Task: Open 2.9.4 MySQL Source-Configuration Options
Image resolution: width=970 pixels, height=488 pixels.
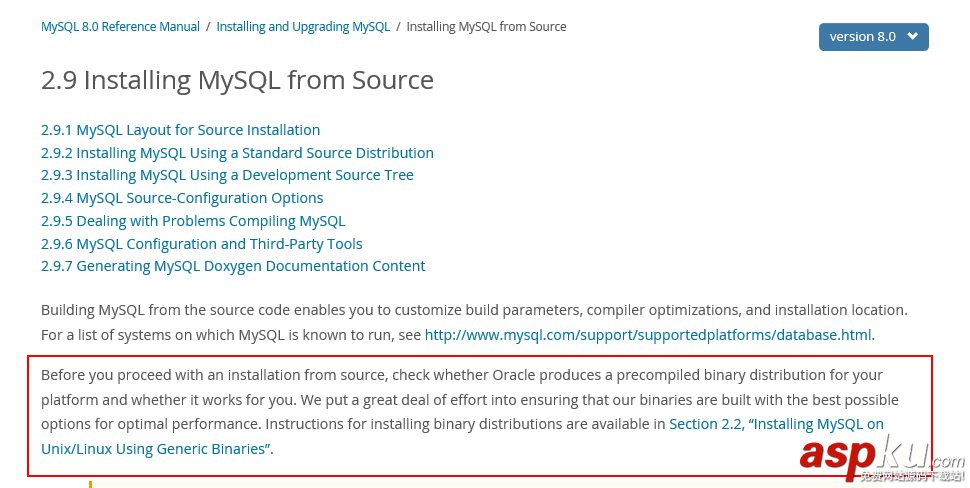Action: (182, 198)
